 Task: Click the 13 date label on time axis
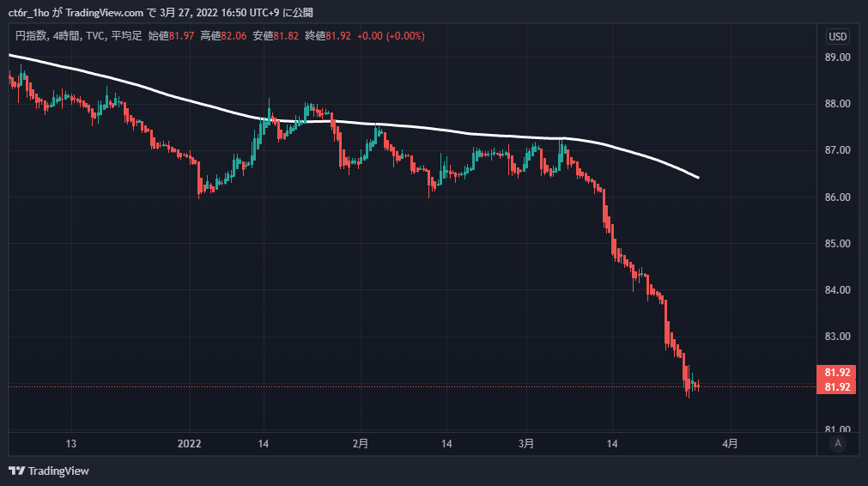click(x=71, y=444)
